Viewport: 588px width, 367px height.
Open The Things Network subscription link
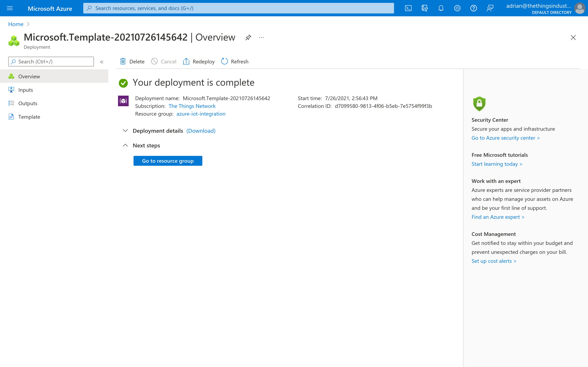pos(191,106)
